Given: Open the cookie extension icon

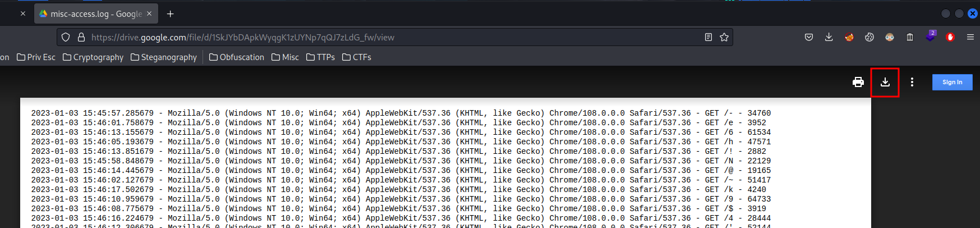Looking at the screenshot, I should tap(869, 37).
